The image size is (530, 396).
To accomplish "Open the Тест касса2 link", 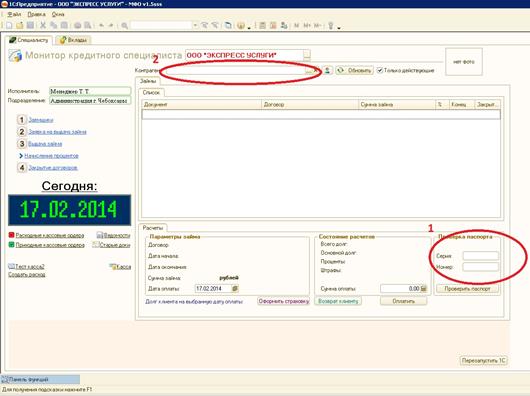I will click(29, 267).
